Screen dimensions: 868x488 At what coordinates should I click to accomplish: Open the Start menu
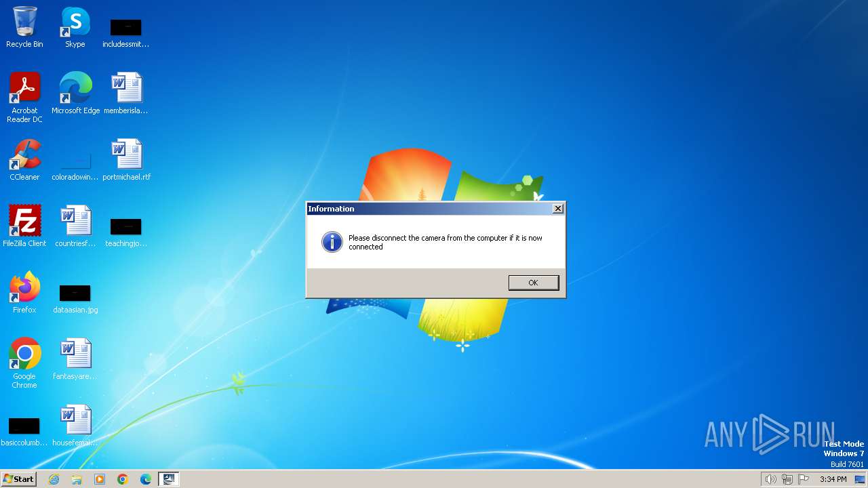click(x=18, y=479)
